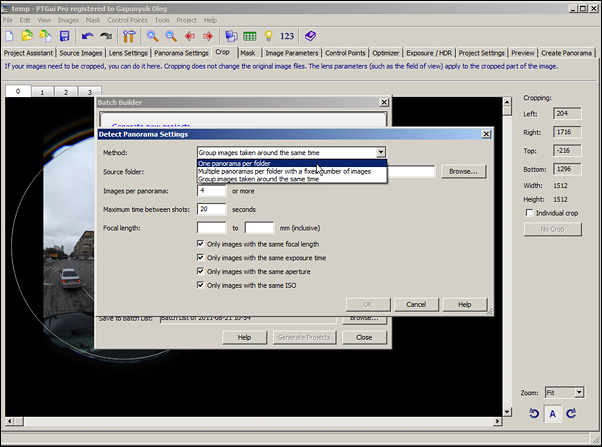602x447 pixels.
Task: Open the Mask tab
Action: click(248, 53)
